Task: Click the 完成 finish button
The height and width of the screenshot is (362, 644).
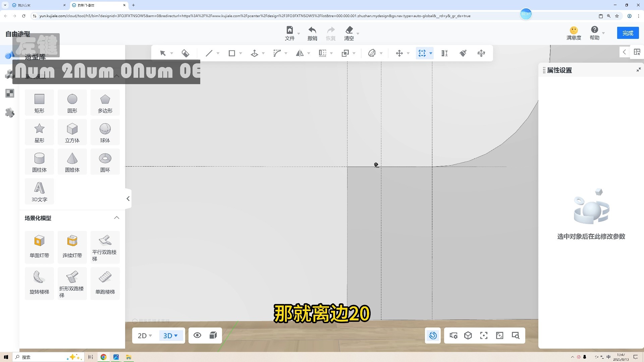Action: (628, 33)
